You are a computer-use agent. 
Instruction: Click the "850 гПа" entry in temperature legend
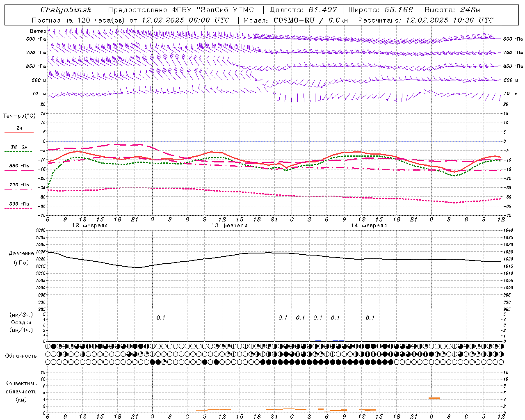(19, 166)
